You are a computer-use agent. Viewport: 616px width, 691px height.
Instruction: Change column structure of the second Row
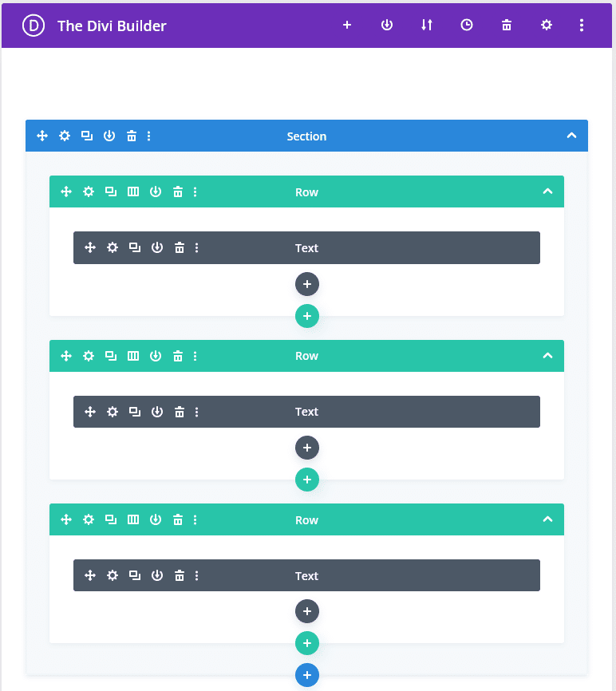[x=133, y=356]
